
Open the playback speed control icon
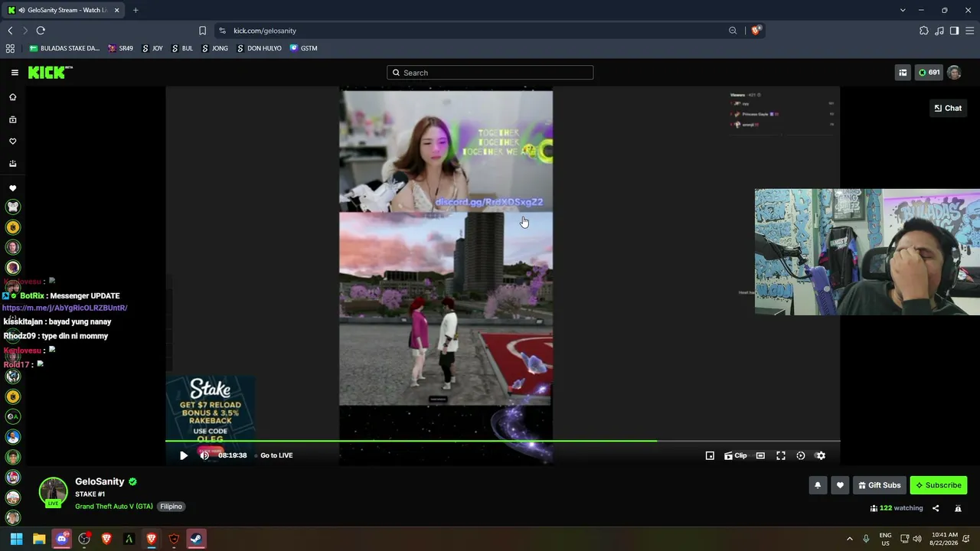pos(801,455)
